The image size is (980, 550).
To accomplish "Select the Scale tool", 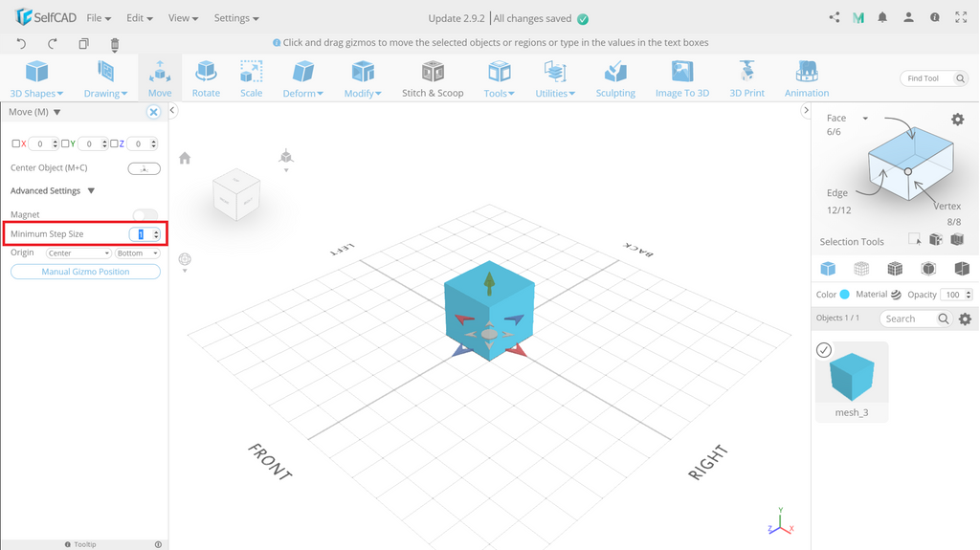I will click(x=251, y=78).
